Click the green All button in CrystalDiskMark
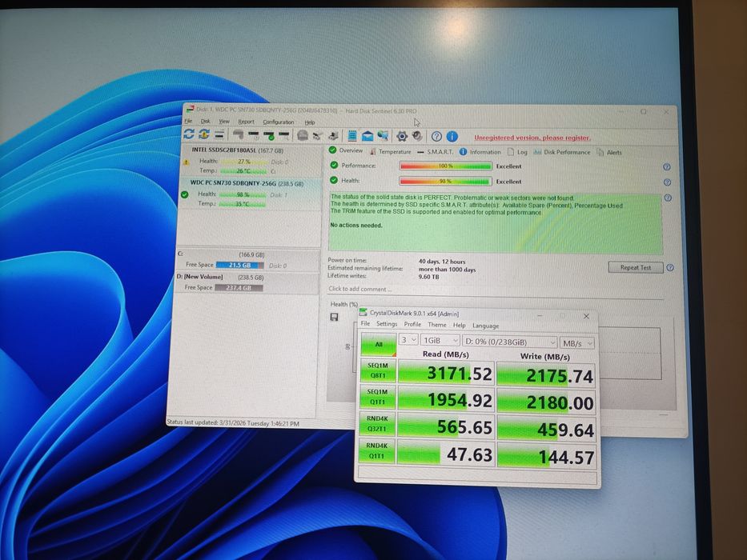The height and width of the screenshot is (560, 747). point(378,344)
